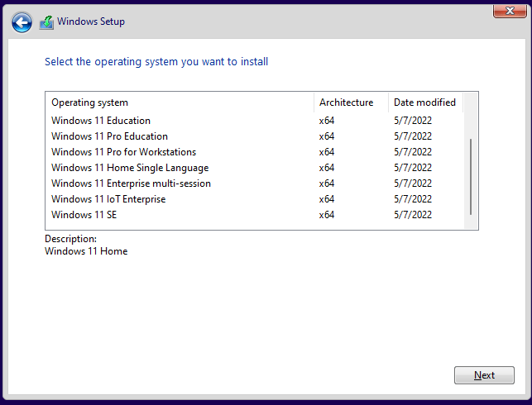
Task: Click the Windows Setup title text
Action: pos(91,21)
